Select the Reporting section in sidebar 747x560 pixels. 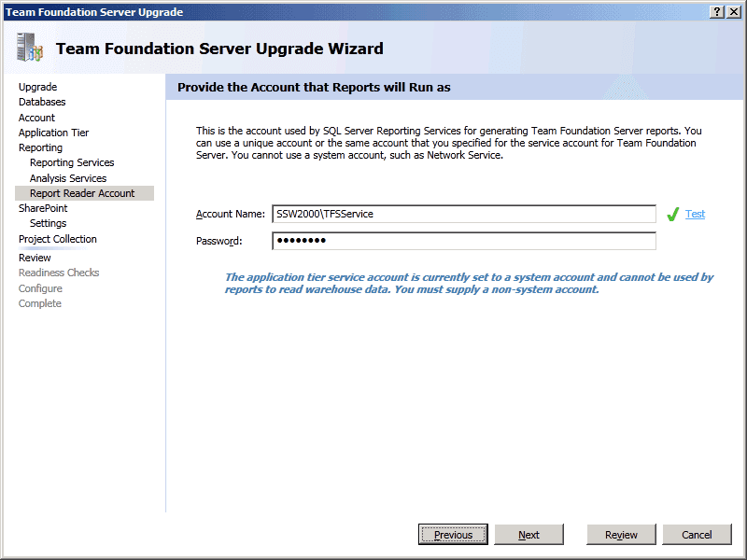(40, 147)
